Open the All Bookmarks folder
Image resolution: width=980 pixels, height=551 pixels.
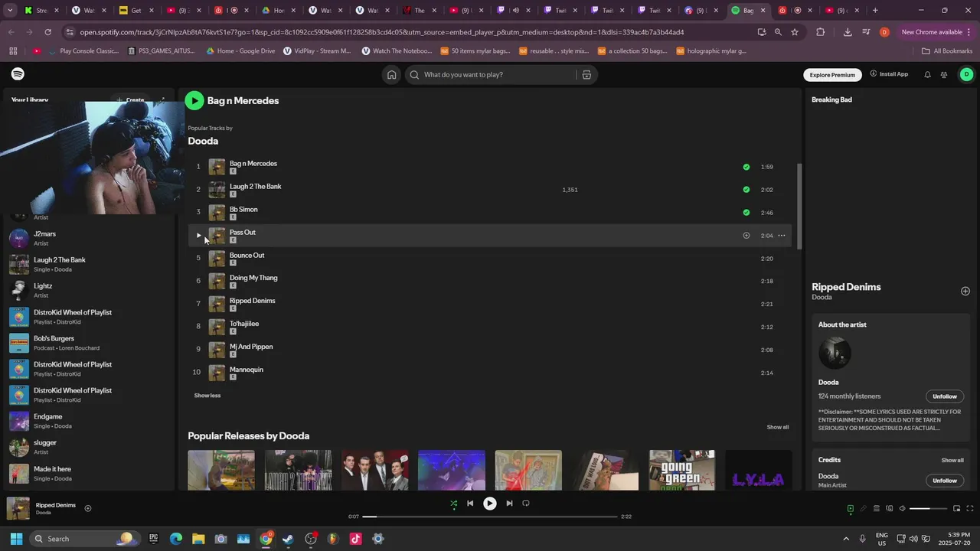[x=947, y=51]
